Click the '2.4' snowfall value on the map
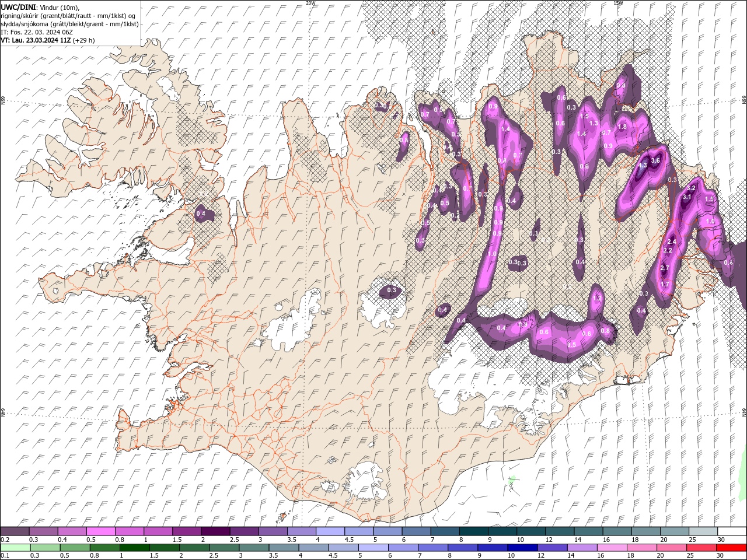 click(x=672, y=242)
